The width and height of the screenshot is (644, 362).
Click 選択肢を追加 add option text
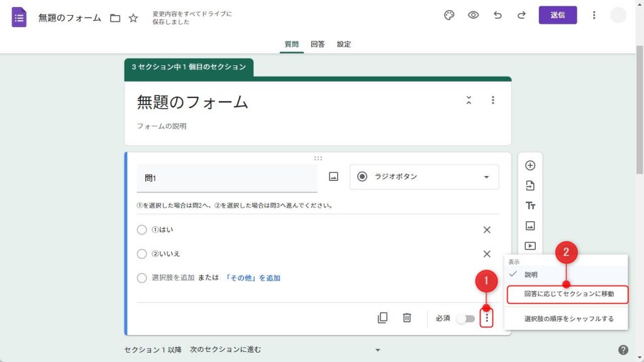pos(173,278)
